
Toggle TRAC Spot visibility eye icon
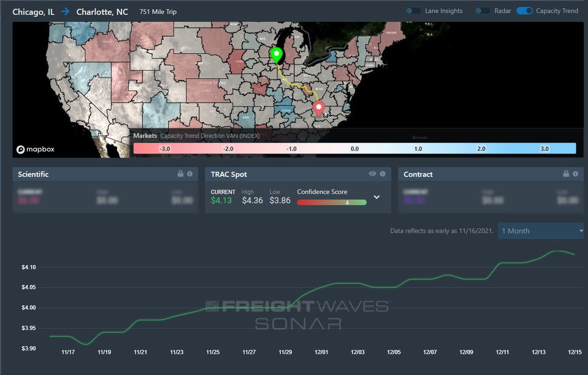(x=372, y=174)
